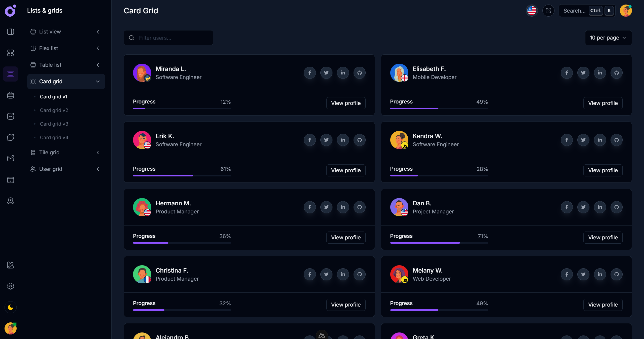The image size is (644, 339).
Task: Open the 10 per page dropdown
Action: click(x=608, y=38)
